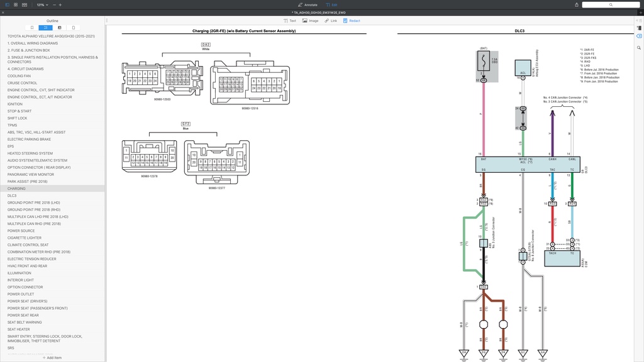Click the share/export icon near search field

pos(576,4)
